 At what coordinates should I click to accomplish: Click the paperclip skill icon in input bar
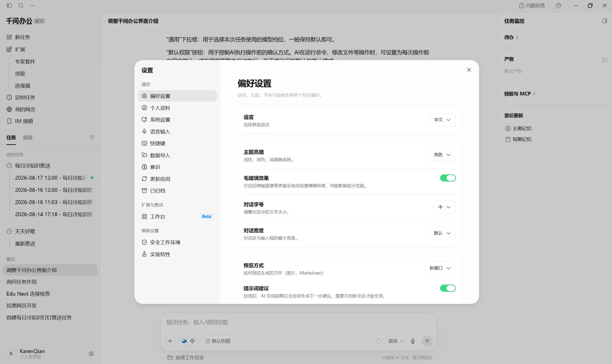[x=193, y=341]
